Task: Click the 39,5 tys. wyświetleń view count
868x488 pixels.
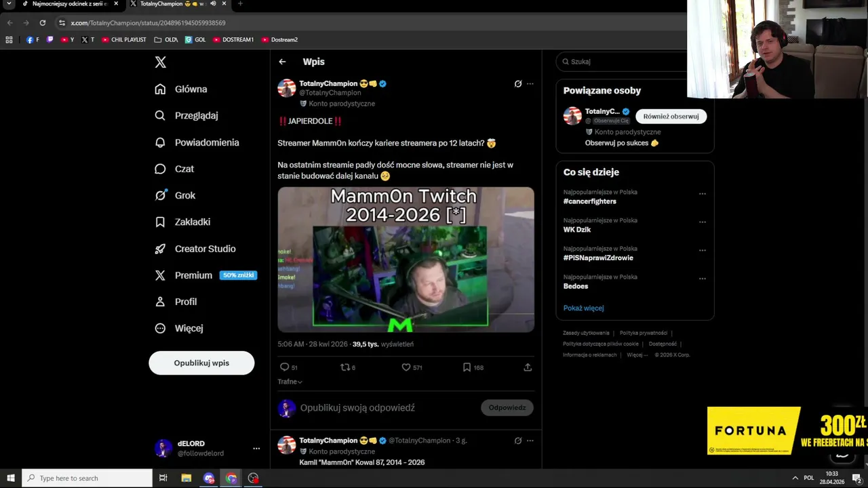Action: pos(382,344)
